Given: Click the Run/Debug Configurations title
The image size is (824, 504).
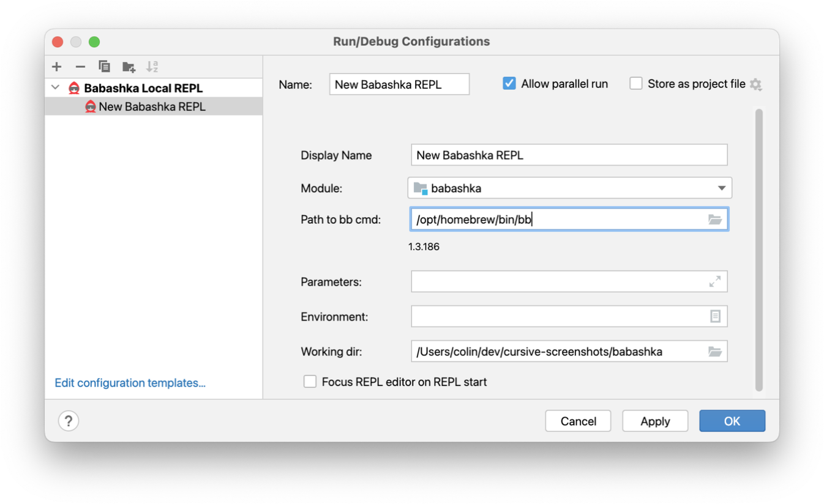Looking at the screenshot, I should pyautogui.click(x=411, y=42).
